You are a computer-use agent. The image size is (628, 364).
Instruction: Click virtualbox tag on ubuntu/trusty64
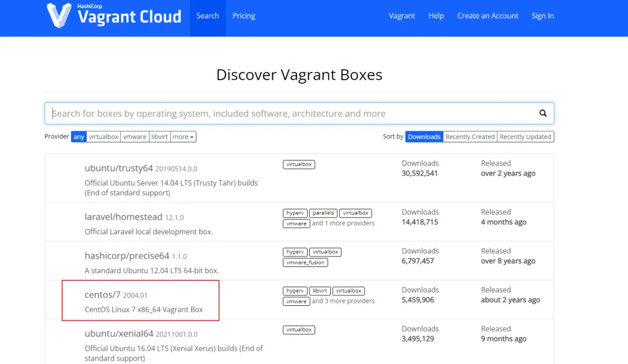tap(299, 164)
